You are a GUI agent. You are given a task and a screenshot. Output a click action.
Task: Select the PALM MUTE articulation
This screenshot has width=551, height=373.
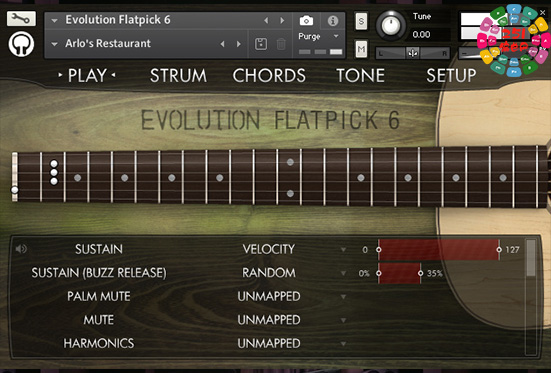99,296
